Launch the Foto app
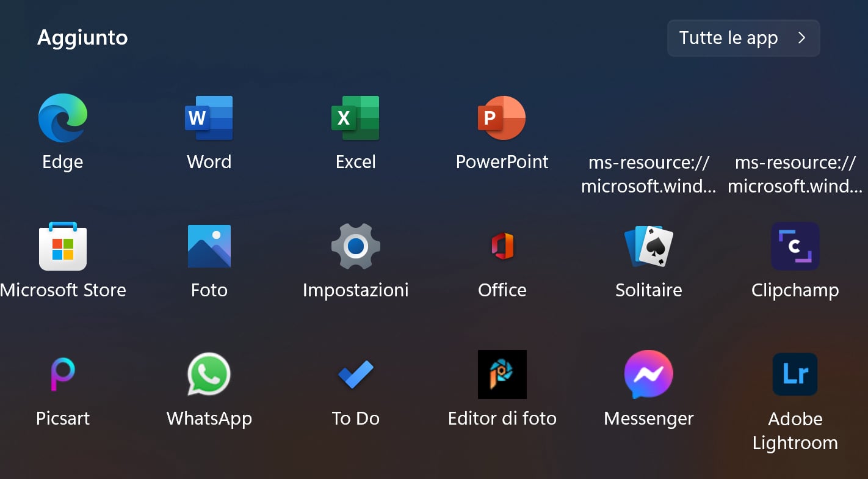868x479 pixels. [x=209, y=246]
